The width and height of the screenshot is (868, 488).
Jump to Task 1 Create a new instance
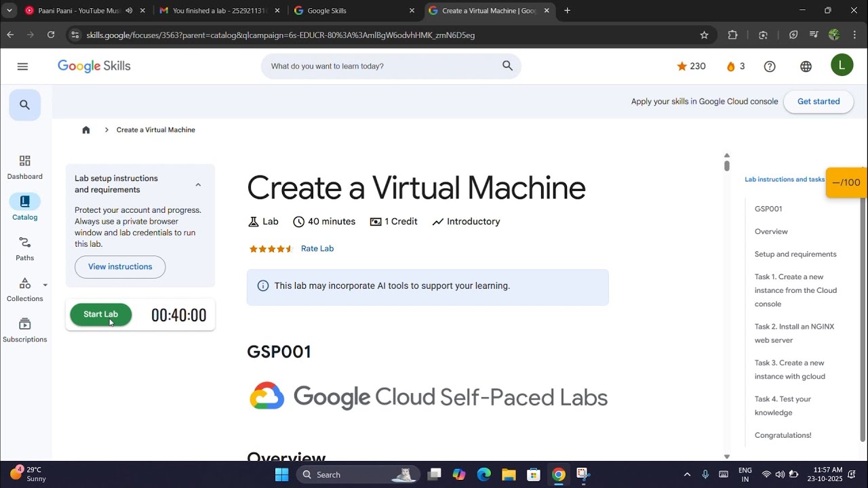796,290
